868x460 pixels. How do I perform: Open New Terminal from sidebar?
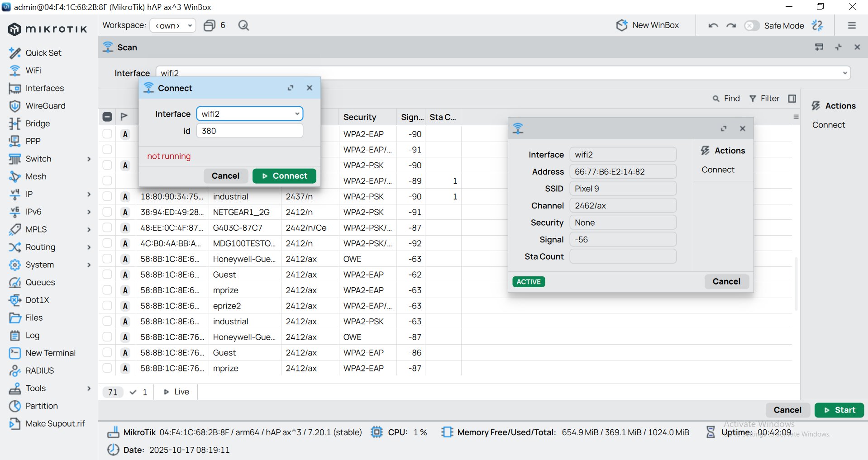(x=50, y=353)
